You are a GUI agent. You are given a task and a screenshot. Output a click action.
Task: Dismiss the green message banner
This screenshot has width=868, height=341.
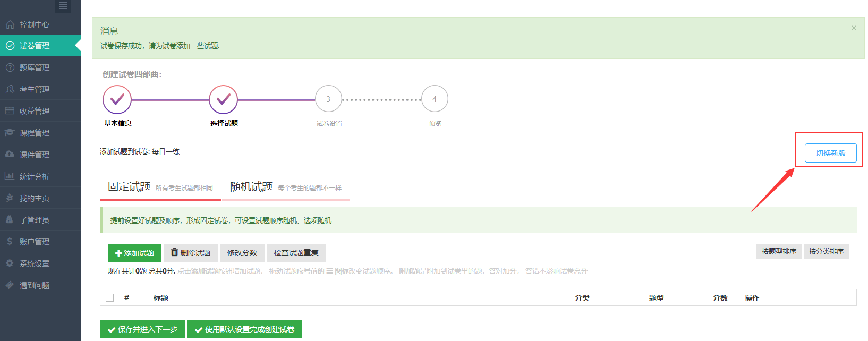pyautogui.click(x=854, y=28)
